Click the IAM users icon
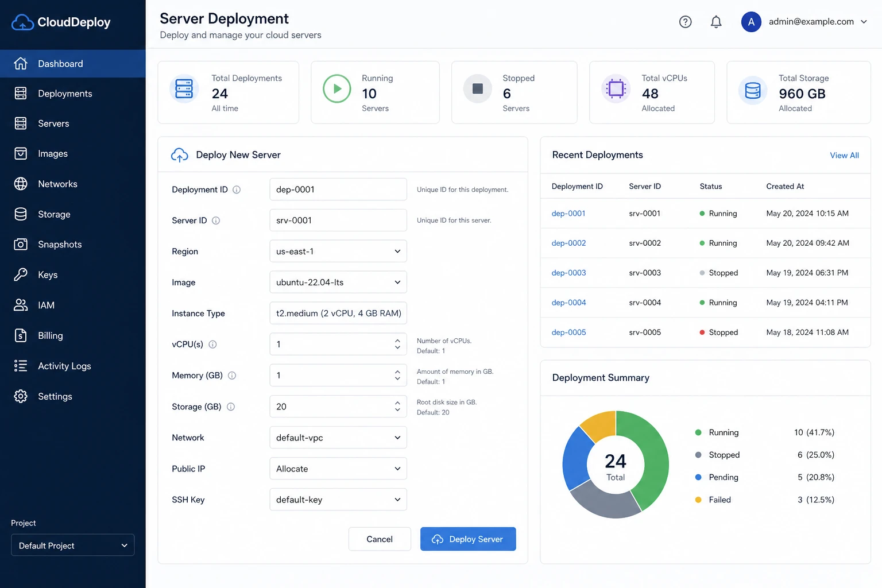 pyautogui.click(x=21, y=305)
